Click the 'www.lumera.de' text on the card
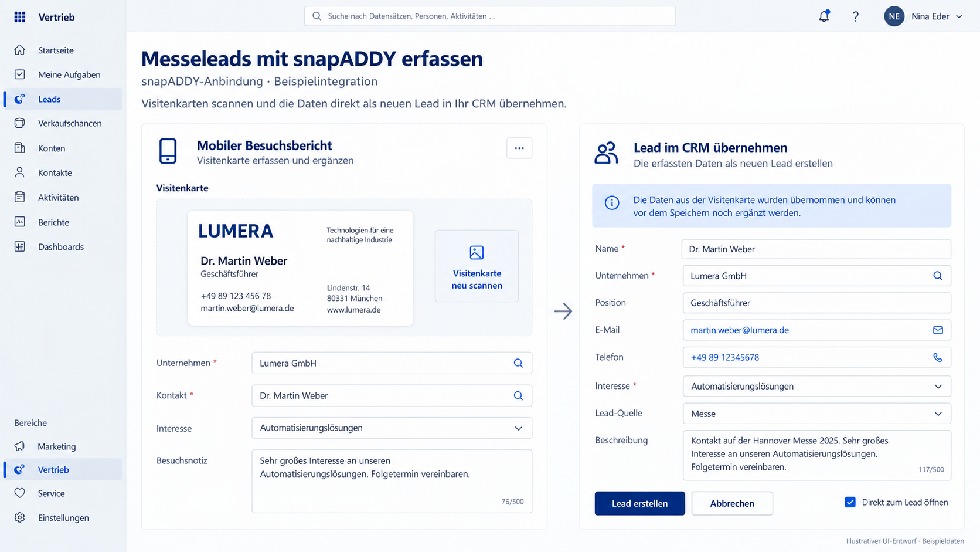 point(353,310)
